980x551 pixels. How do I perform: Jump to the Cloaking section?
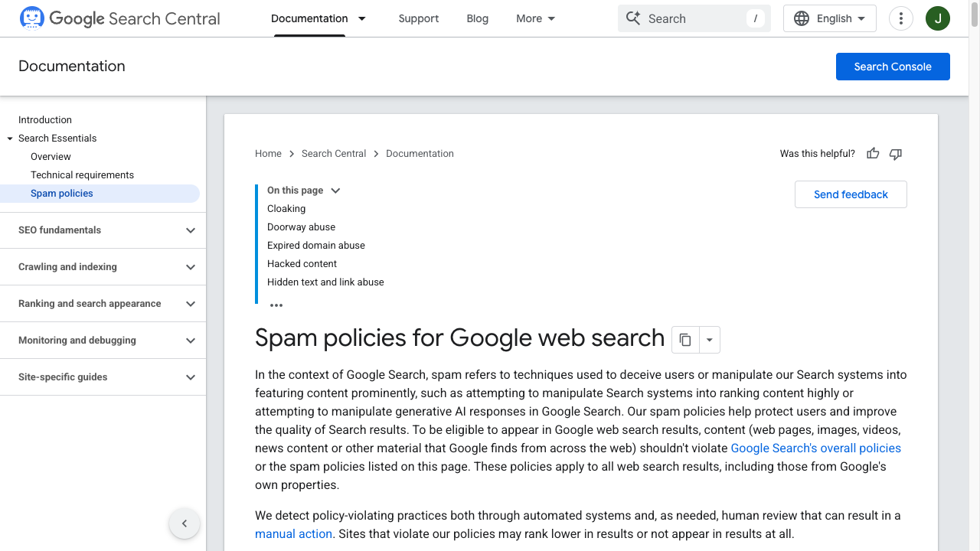286,209
